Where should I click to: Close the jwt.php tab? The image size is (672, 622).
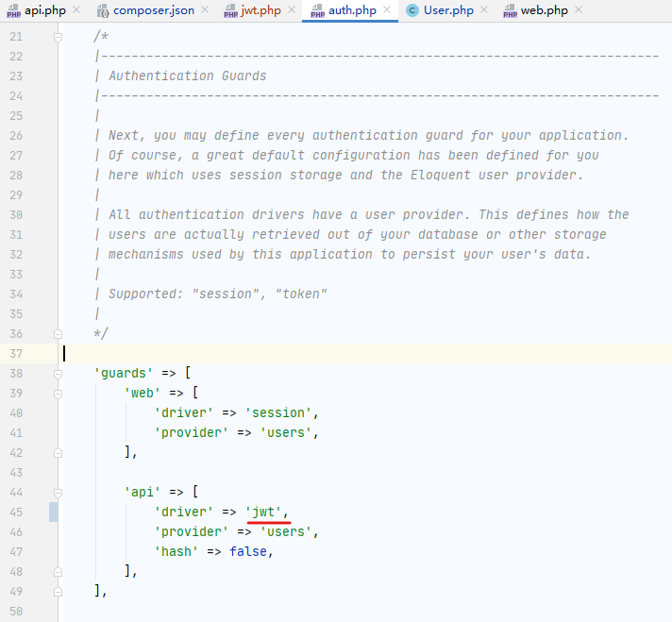coord(292,9)
